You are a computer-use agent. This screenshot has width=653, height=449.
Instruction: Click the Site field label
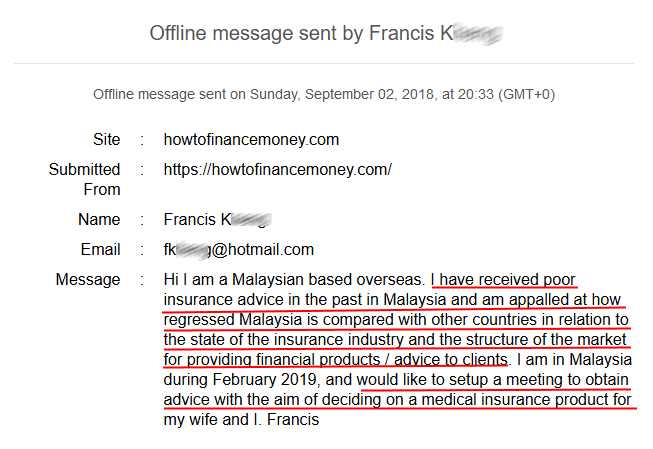point(106,139)
